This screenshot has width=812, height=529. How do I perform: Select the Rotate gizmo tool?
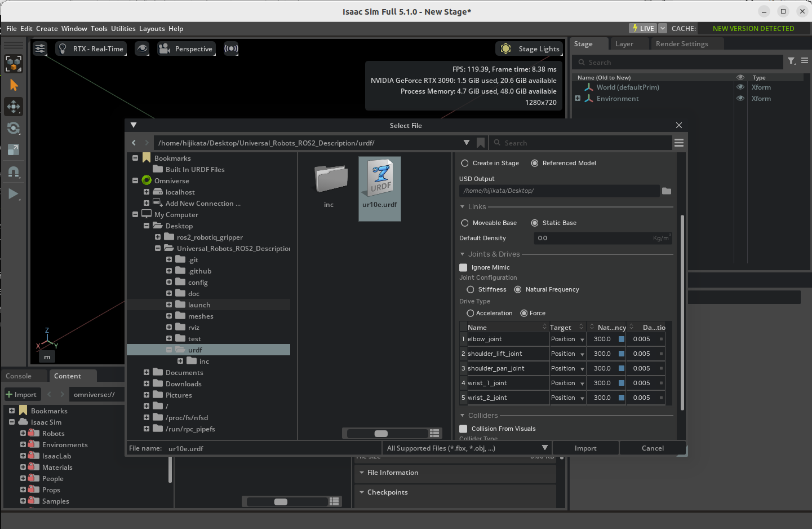(x=14, y=129)
